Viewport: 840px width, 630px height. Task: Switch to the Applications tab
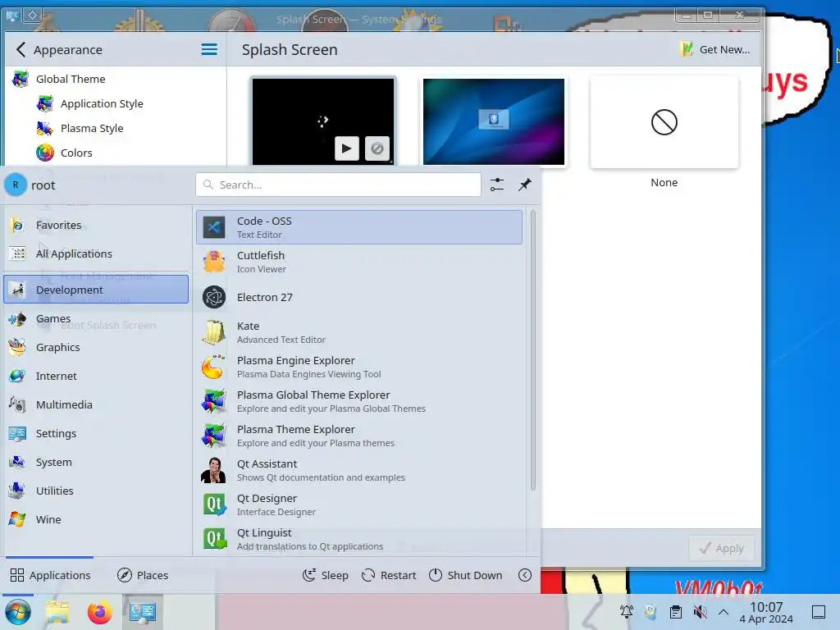coord(50,575)
